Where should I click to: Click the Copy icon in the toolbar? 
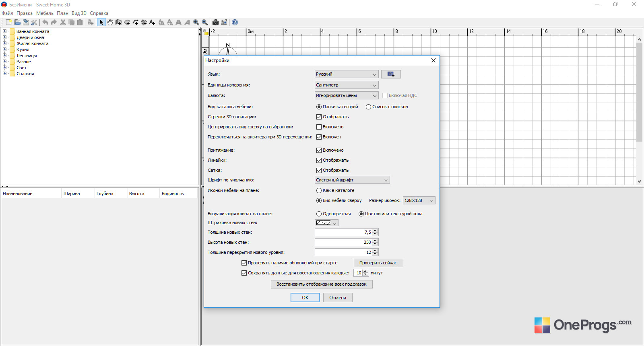(x=71, y=23)
